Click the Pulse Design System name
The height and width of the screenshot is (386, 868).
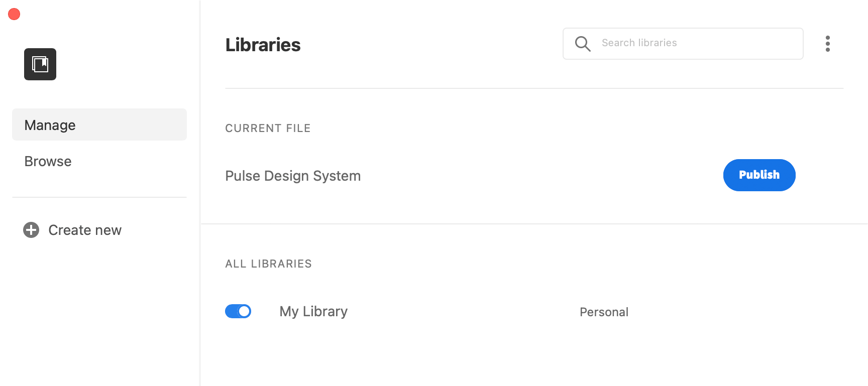click(x=293, y=176)
